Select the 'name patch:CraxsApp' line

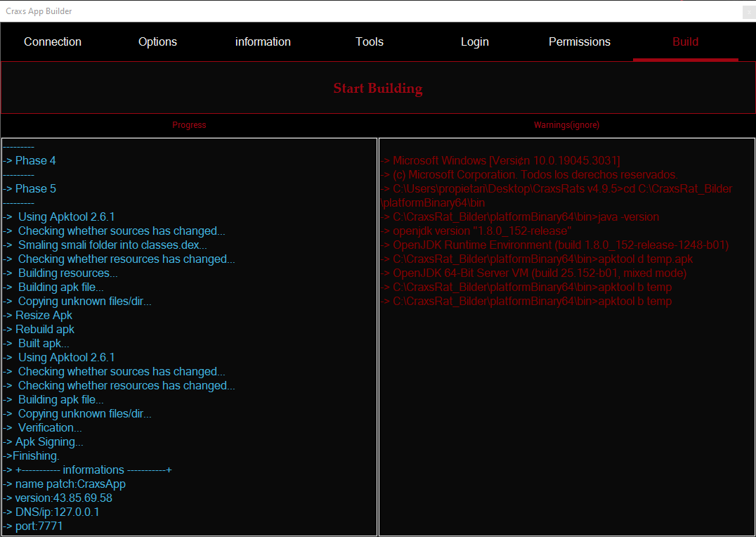pyautogui.click(x=64, y=484)
